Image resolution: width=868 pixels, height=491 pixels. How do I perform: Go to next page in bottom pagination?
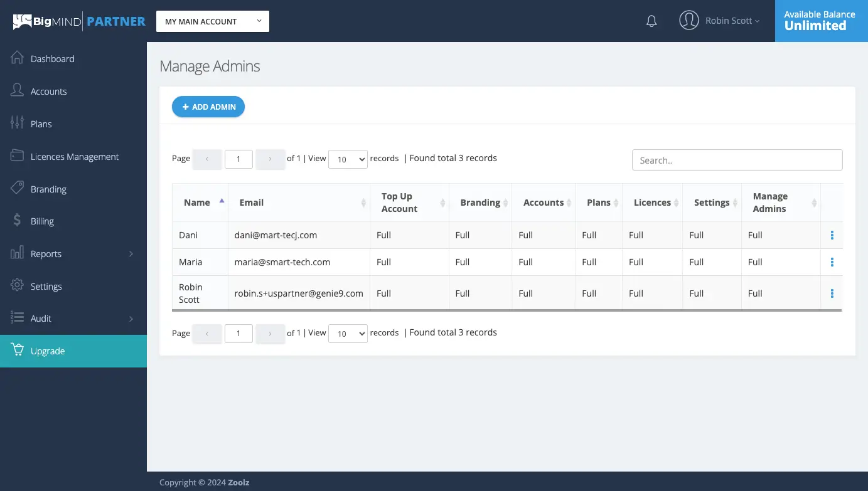(x=271, y=334)
